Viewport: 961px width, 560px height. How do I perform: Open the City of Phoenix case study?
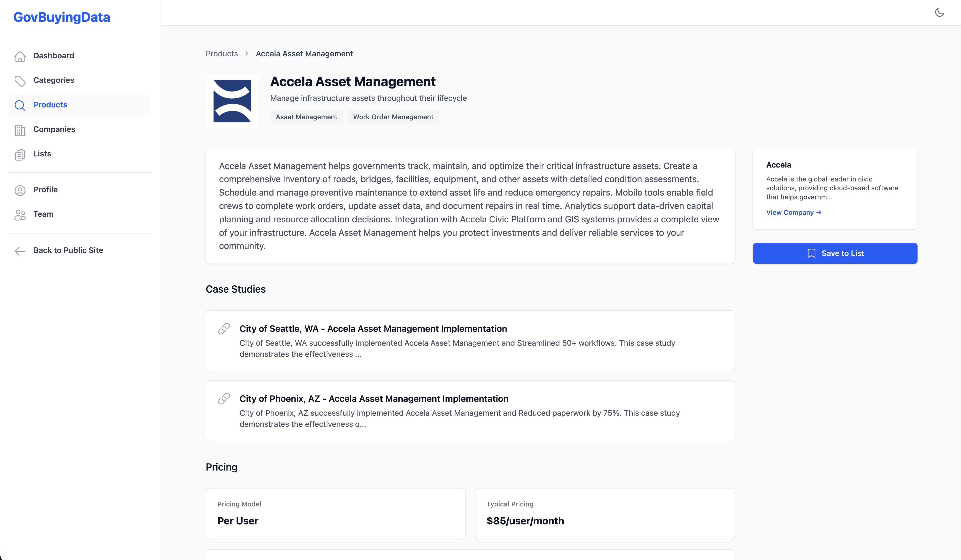click(x=374, y=399)
